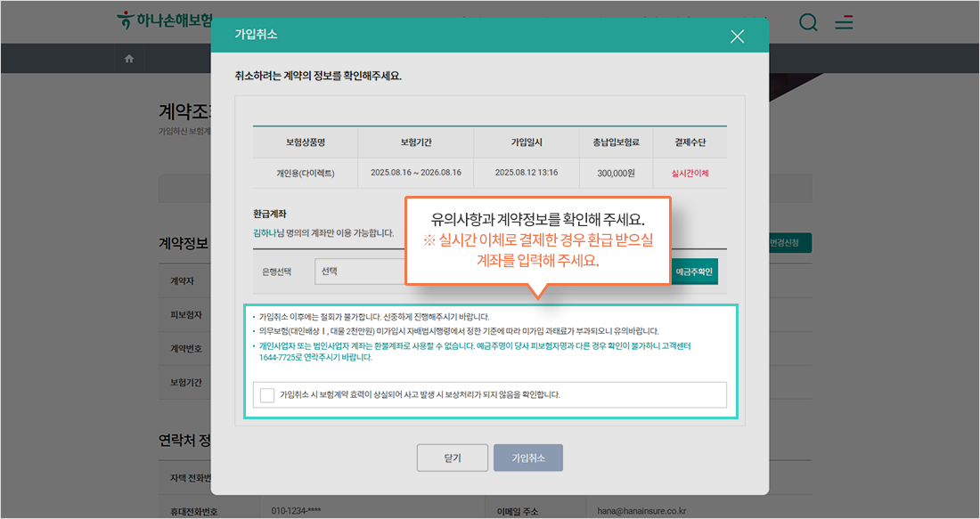Close the 가입취소 dialog with X icon
This screenshot has height=519, width=980.
737,36
